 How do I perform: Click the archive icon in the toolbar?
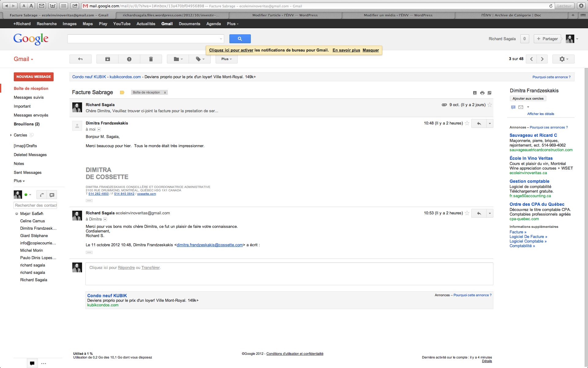[x=107, y=59]
